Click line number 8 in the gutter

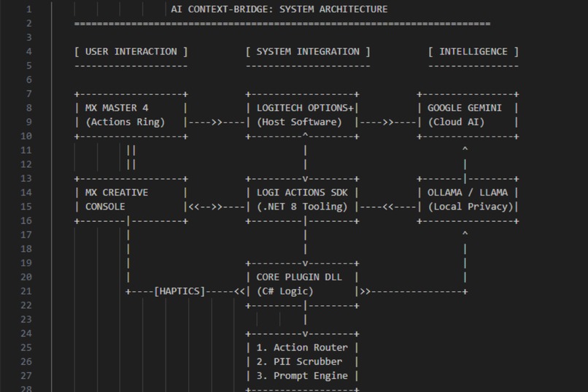(29, 107)
